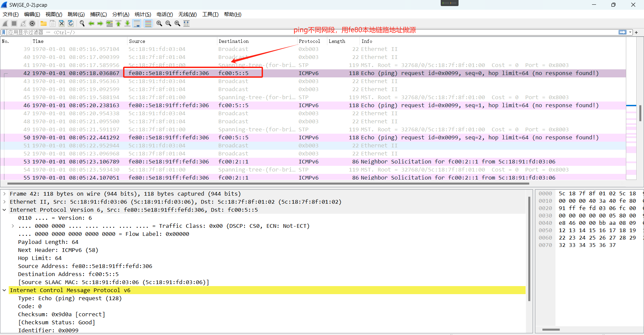Open the 捕获(C) menu
This screenshot has height=335, width=644.
pyautogui.click(x=99, y=14)
